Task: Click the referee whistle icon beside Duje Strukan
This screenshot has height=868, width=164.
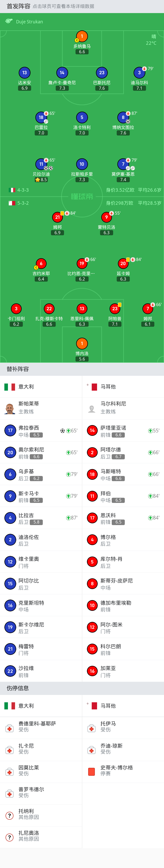Action: [x=9, y=21]
